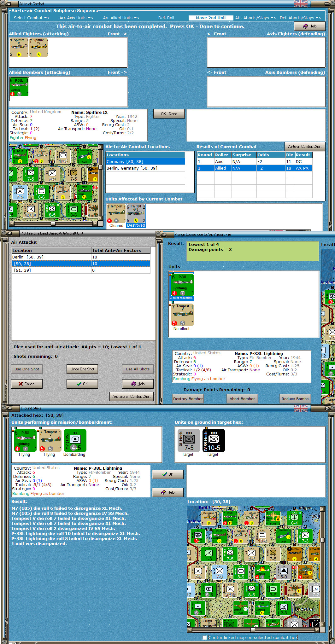Click Help in Air-to-air Combat window
Image resolution: width=335 pixels, height=644 pixels.
[x=310, y=26]
